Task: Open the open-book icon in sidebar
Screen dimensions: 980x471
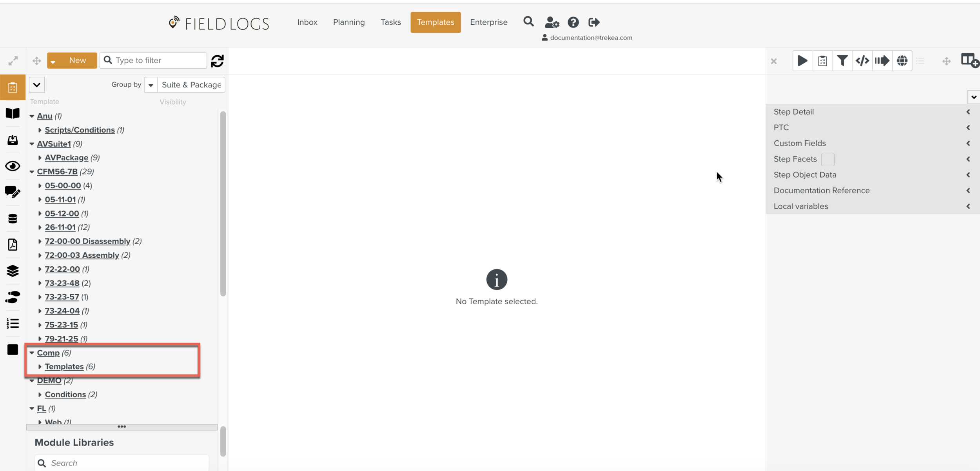Action: (13, 113)
